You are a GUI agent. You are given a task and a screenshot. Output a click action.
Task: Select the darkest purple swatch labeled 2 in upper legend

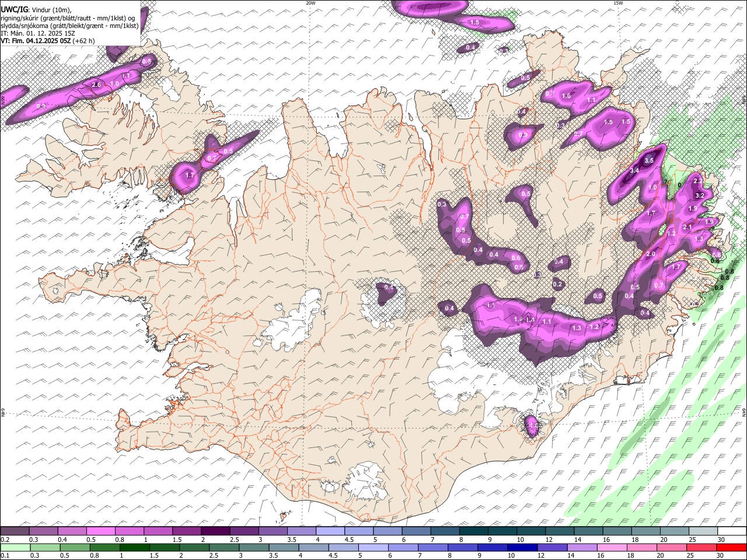point(215,531)
